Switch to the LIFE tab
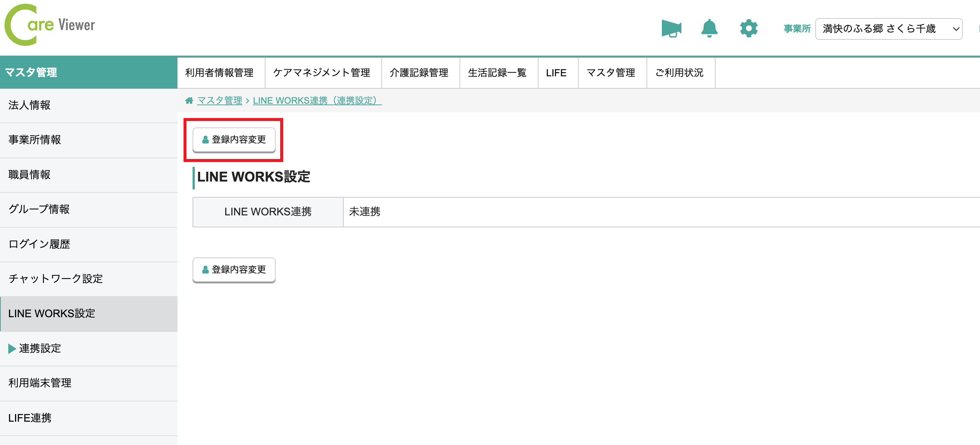 tap(557, 73)
